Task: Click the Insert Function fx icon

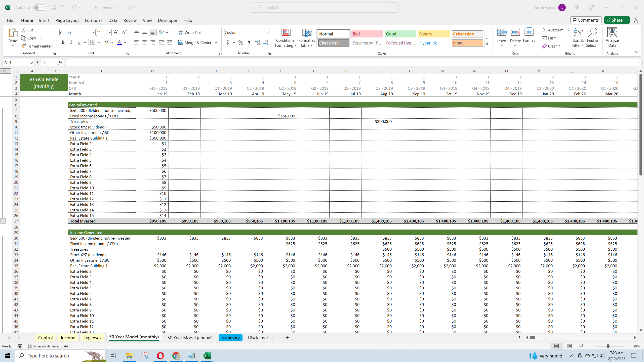Action: (60, 63)
